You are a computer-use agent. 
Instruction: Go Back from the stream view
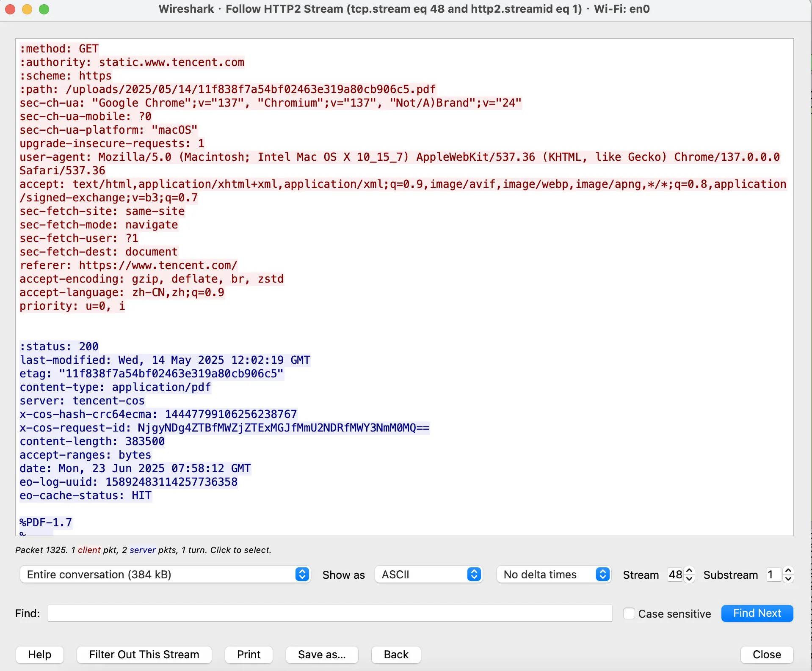(396, 654)
